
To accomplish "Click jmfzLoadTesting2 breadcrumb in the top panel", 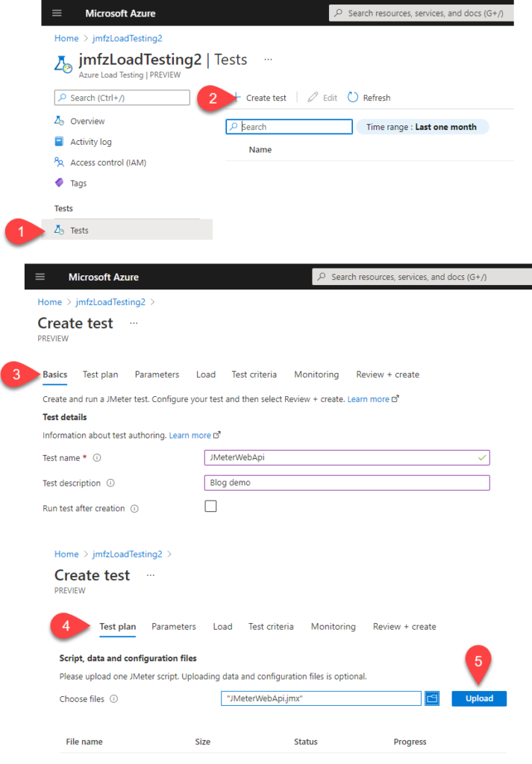I will [127, 38].
